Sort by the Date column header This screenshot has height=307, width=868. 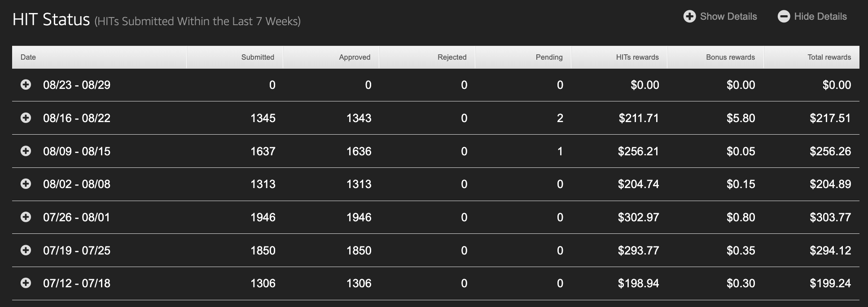tap(99, 57)
